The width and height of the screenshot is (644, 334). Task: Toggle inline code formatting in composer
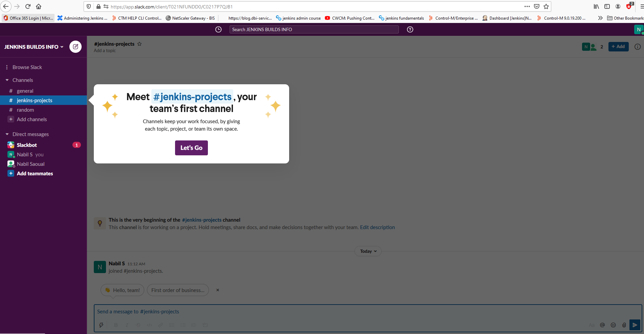pyautogui.click(x=149, y=325)
